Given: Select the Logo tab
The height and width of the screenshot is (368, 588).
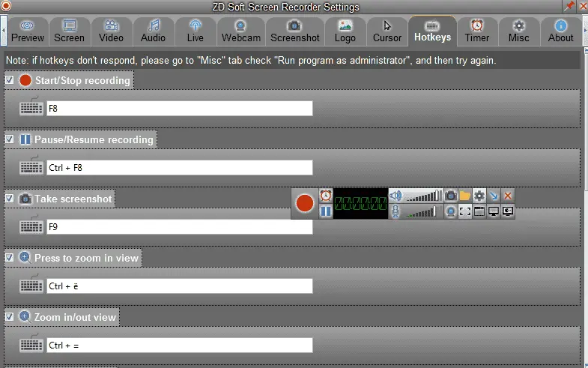Looking at the screenshot, I should (x=345, y=31).
